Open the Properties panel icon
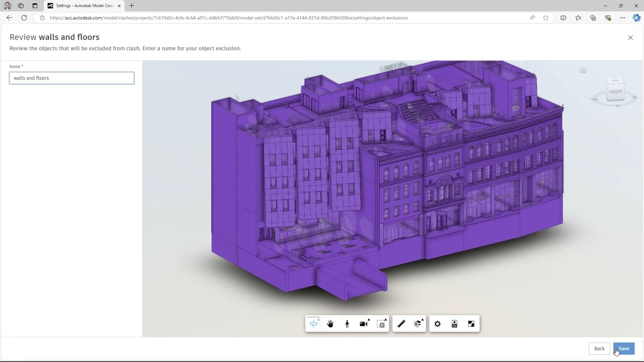 (454, 324)
